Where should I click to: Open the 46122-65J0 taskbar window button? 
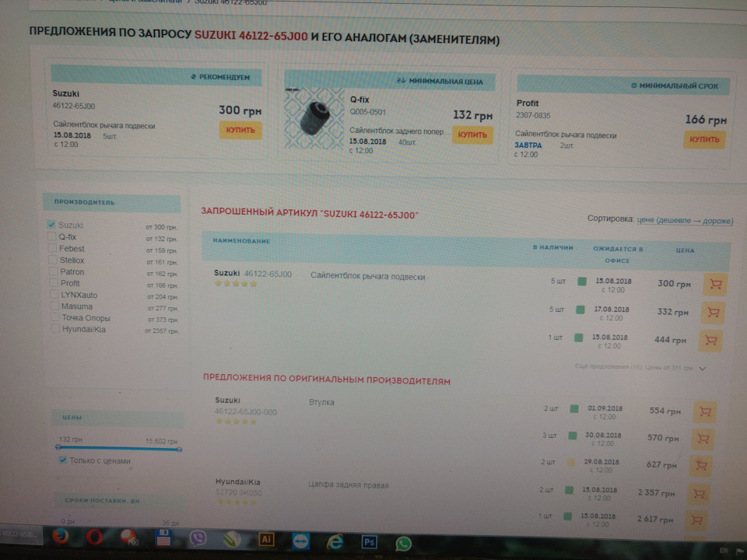pos(21,534)
